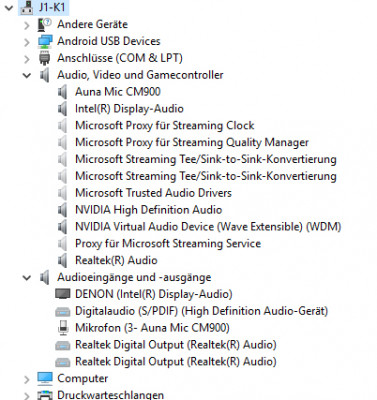Click Proxy für Microsoft Streaming Service icon
This screenshot has width=377, height=400.
(x=62, y=244)
